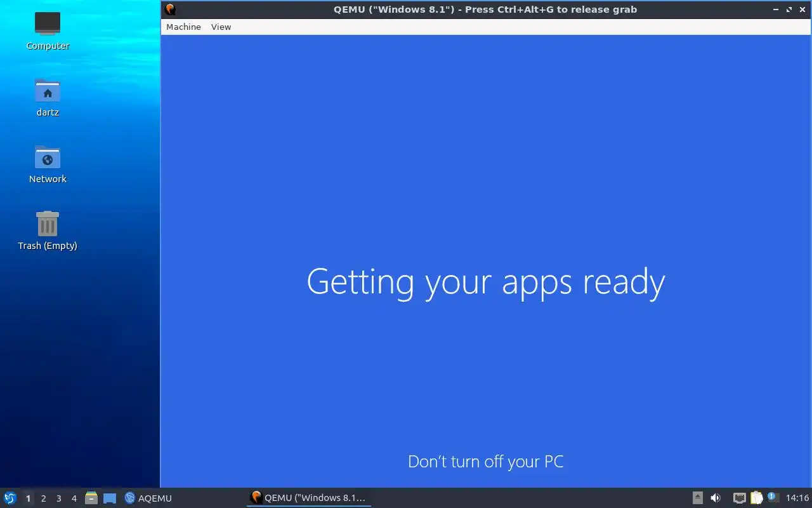Open the Computer desktop icon
812x508 pixels.
[x=48, y=30]
